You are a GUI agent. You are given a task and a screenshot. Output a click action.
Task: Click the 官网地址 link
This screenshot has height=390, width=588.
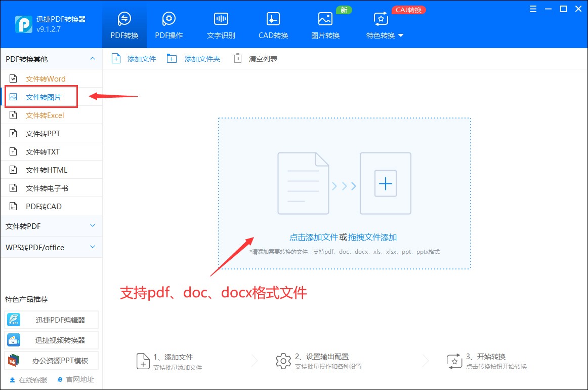(76, 379)
